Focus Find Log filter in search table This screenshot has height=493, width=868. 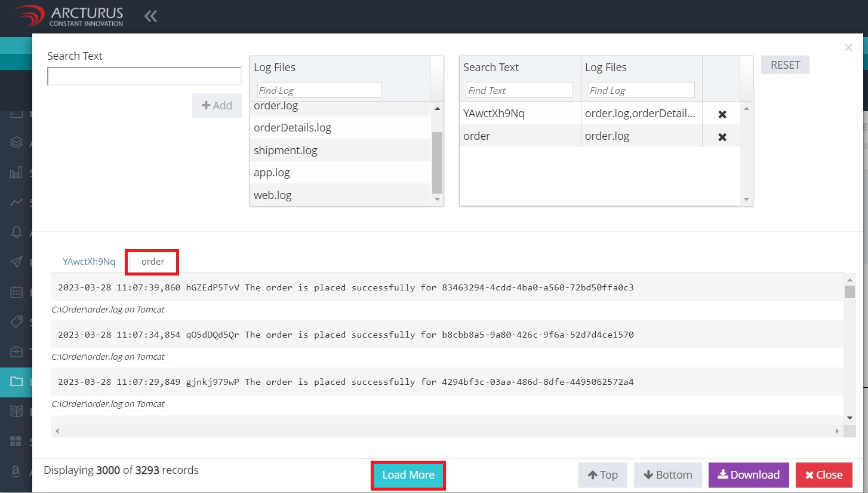click(641, 90)
